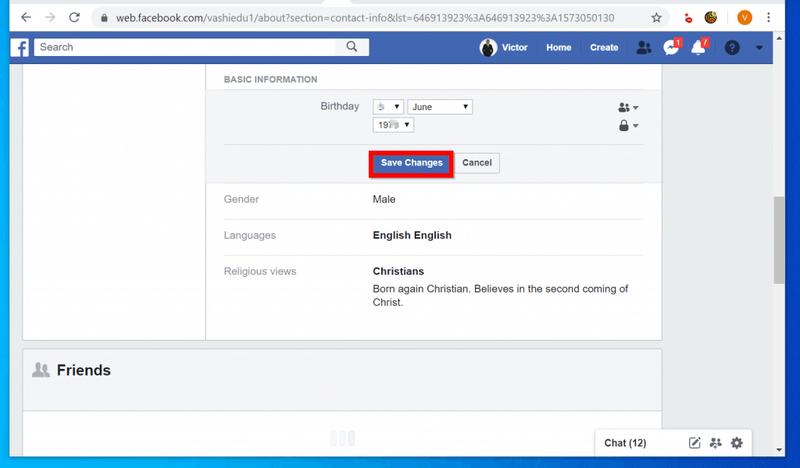
Task: Click the scrollbar down arrow
Action: tap(779, 450)
